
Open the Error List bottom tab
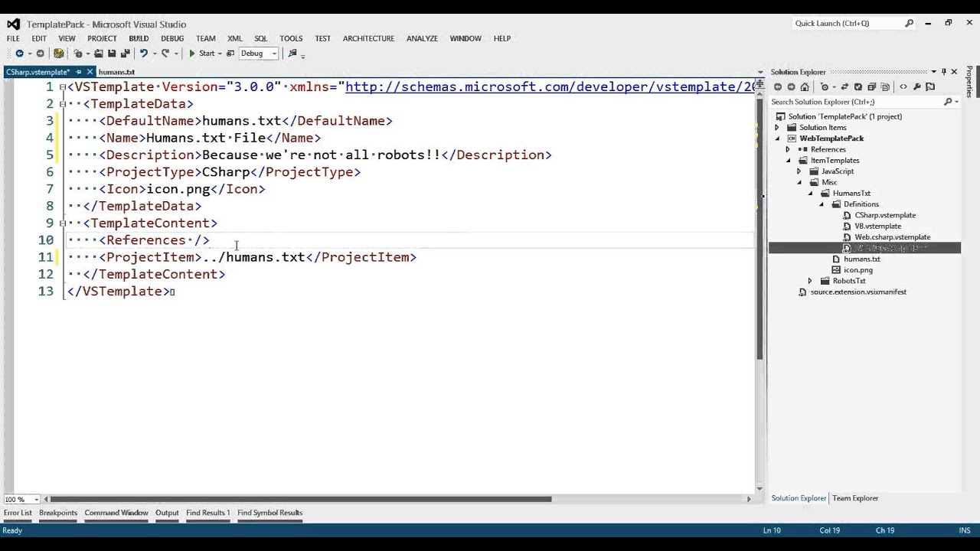coord(18,513)
